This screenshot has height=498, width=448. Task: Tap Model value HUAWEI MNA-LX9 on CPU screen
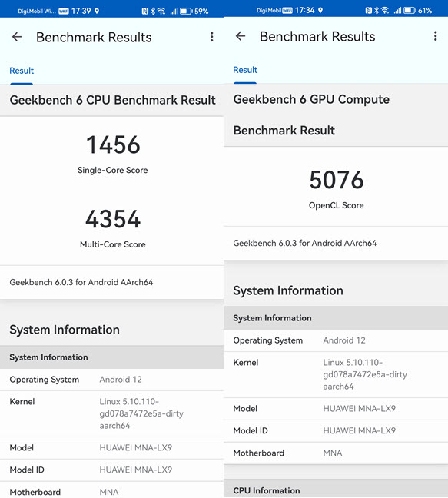tap(136, 448)
